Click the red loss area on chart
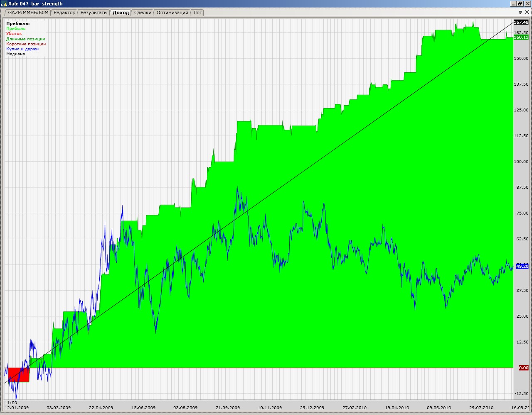Screen dimensions: 532x415 tap(19, 374)
